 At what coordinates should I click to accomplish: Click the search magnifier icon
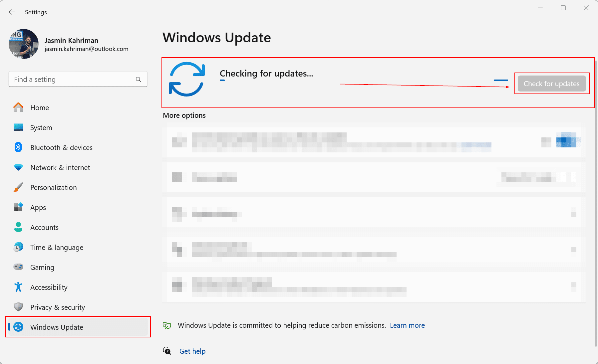(139, 80)
